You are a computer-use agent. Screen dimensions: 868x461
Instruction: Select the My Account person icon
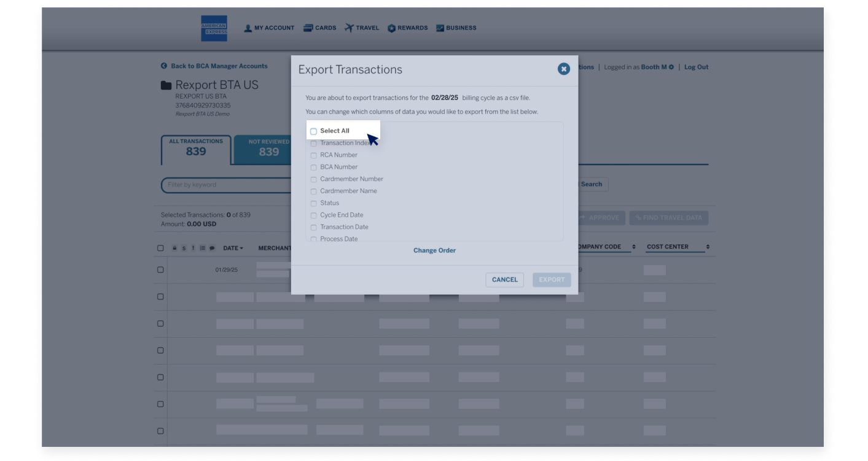[248, 28]
